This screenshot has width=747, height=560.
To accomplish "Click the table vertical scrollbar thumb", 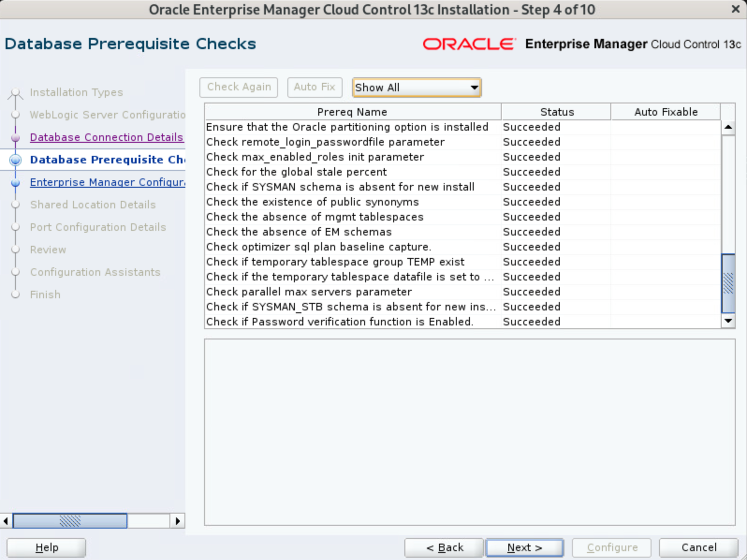I will (x=728, y=283).
